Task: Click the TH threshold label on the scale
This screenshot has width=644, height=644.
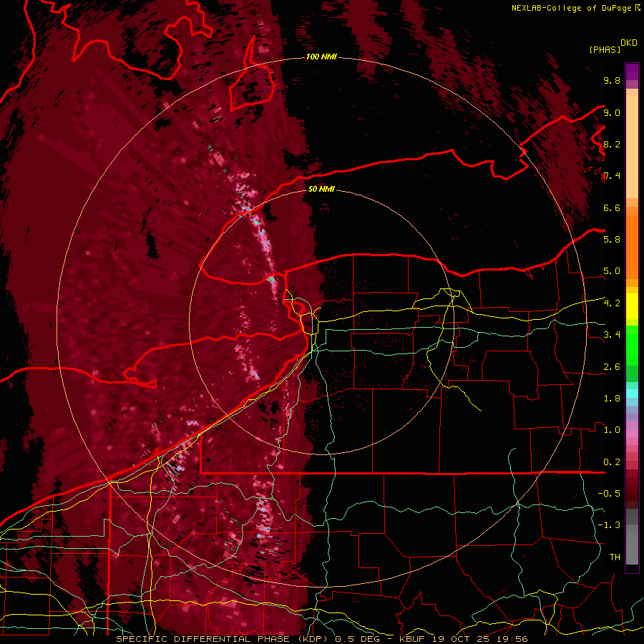Action: 615,557
